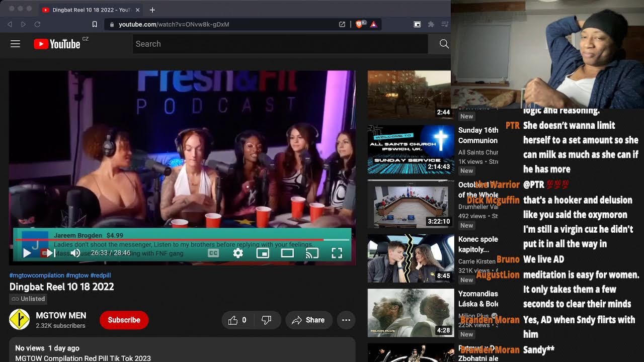Image resolution: width=644 pixels, height=362 pixels.
Task: Open the link in external app icon
Action: pyautogui.click(x=342, y=24)
